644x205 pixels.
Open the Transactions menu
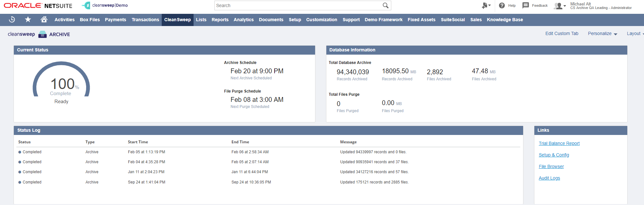tap(145, 20)
